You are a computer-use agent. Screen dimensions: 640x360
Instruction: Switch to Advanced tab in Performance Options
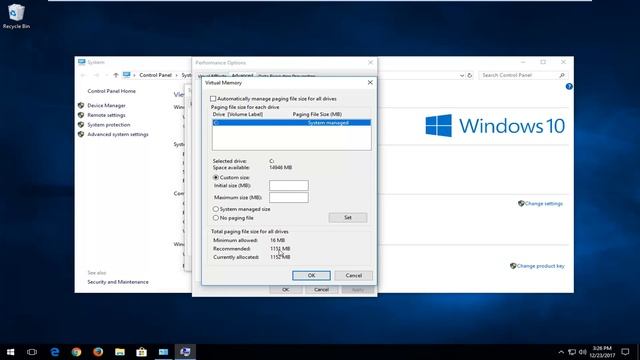click(x=242, y=76)
